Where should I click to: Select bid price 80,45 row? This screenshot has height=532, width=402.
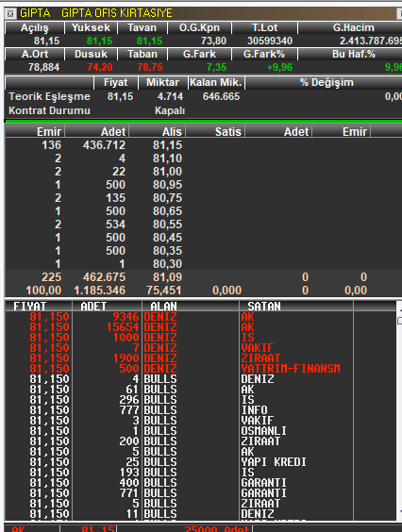tap(167, 238)
